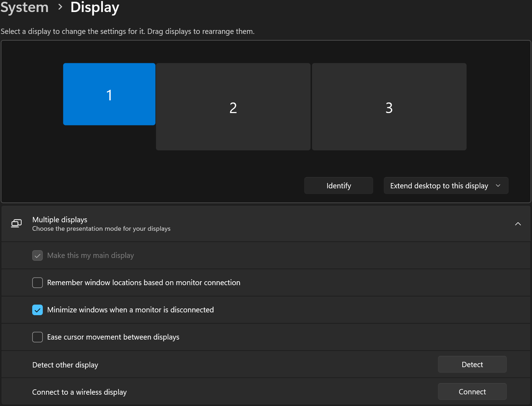
Task: Go back to System in breadcrumb
Action: click(24, 7)
